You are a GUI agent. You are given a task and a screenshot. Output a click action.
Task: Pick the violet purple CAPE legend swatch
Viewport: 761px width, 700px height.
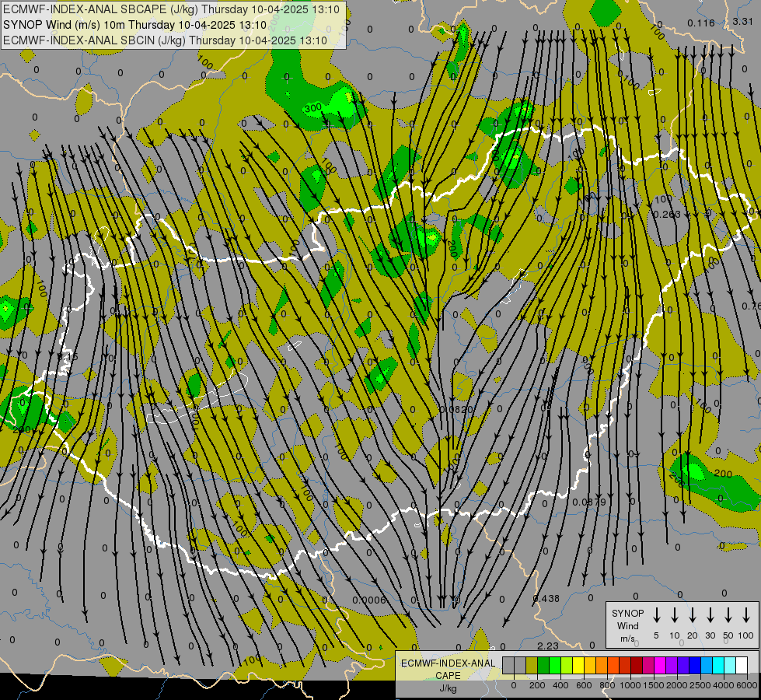pyautogui.click(x=672, y=665)
